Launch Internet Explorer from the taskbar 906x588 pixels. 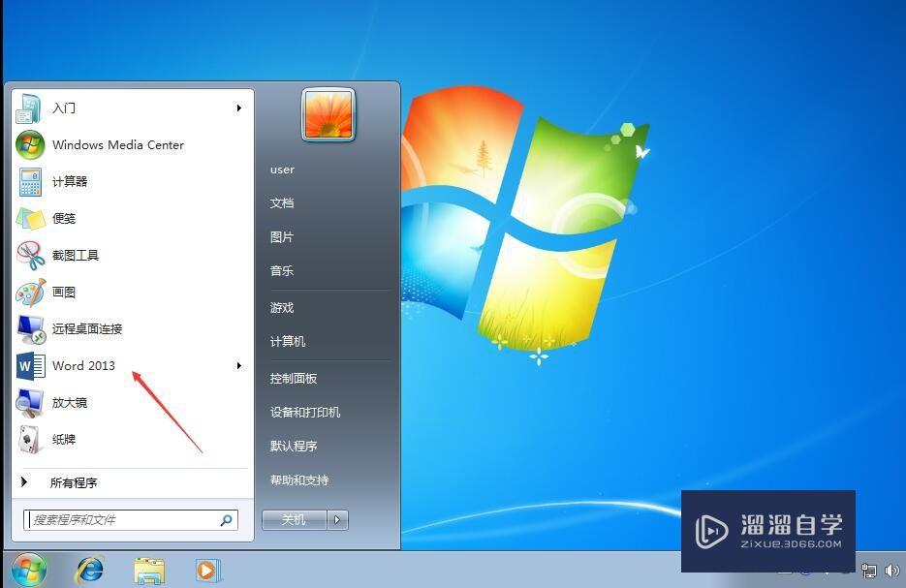coord(91,570)
